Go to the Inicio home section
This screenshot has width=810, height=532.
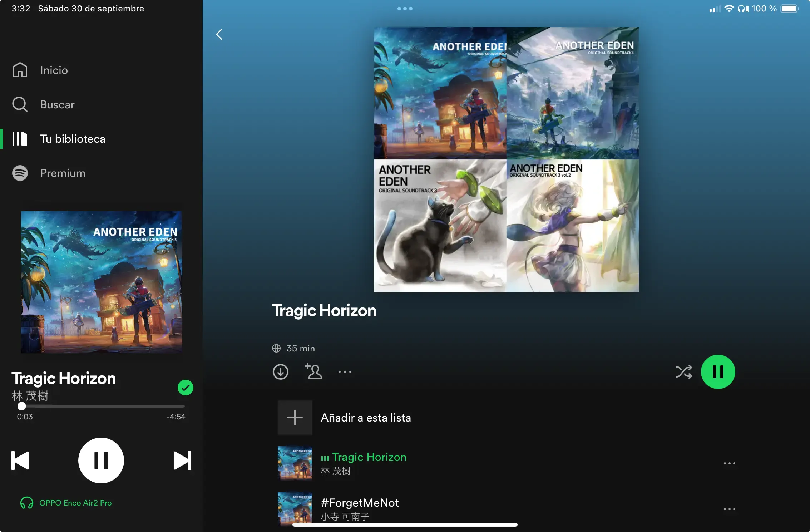pos(54,70)
